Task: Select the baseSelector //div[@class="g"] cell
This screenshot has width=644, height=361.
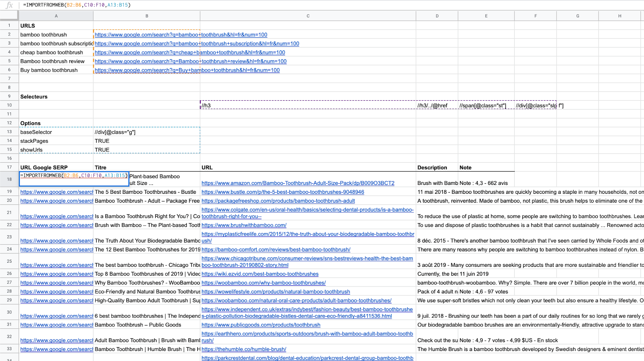Action: tap(147, 132)
